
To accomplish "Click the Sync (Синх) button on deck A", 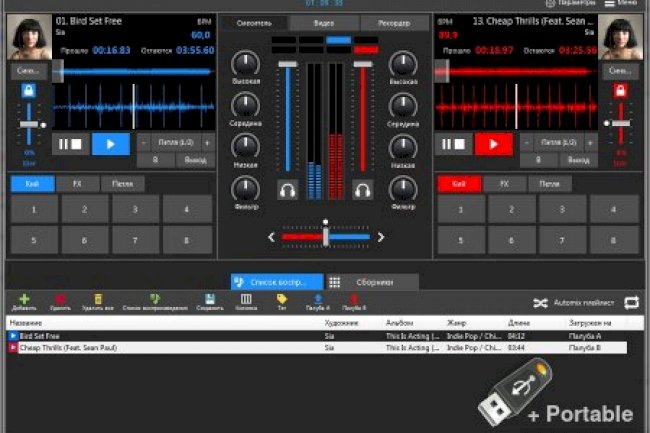I will pos(28,71).
